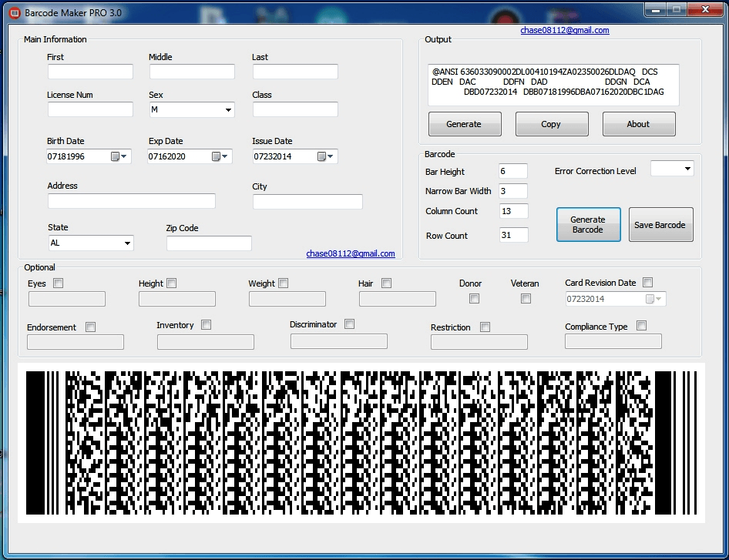Toggle the Compliance Type checkbox
The height and width of the screenshot is (560, 729).
pos(641,326)
